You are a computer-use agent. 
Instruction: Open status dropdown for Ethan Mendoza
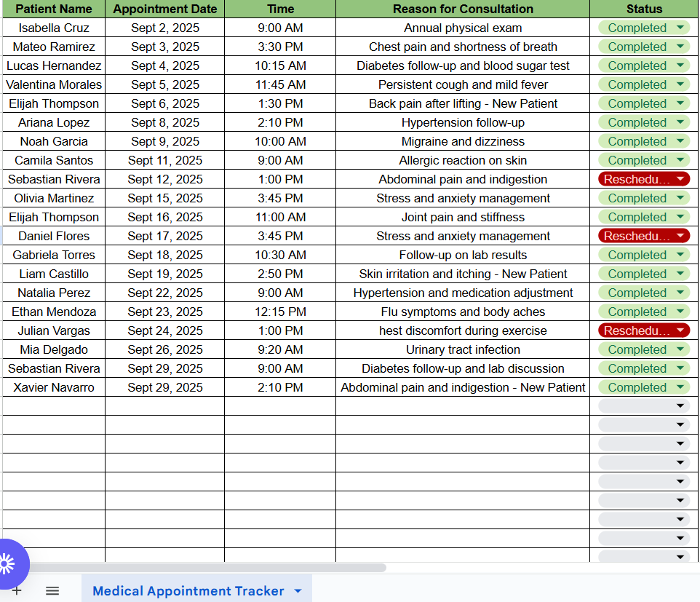[680, 312]
